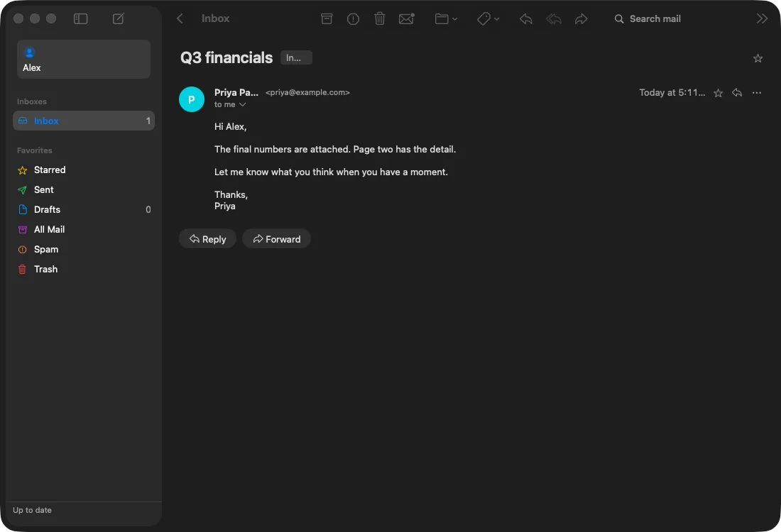Star the Q3 financials thread
The height and width of the screenshot is (532, 781).
(758, 58)
